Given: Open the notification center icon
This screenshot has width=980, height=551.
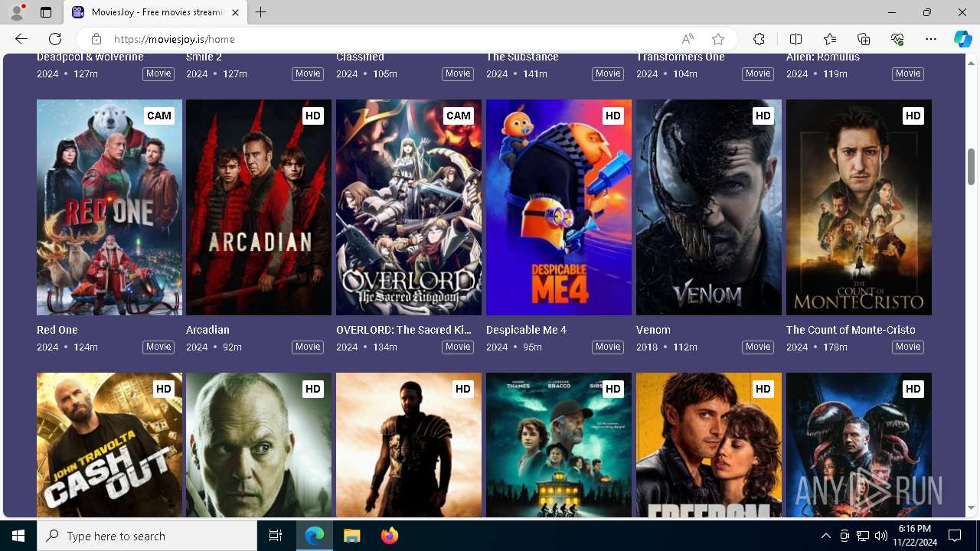Looking at the screenshot, I should pos(955,536).
